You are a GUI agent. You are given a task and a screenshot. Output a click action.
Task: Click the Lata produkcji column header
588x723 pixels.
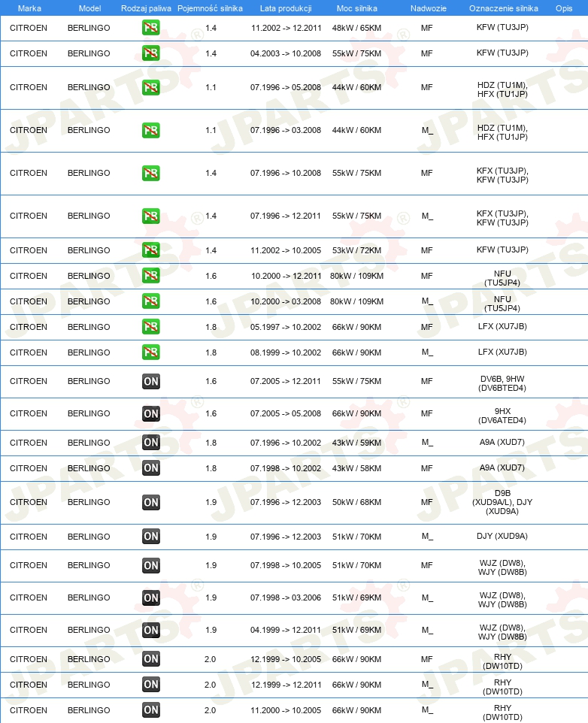pyautogui.click(x=286, y=8)
